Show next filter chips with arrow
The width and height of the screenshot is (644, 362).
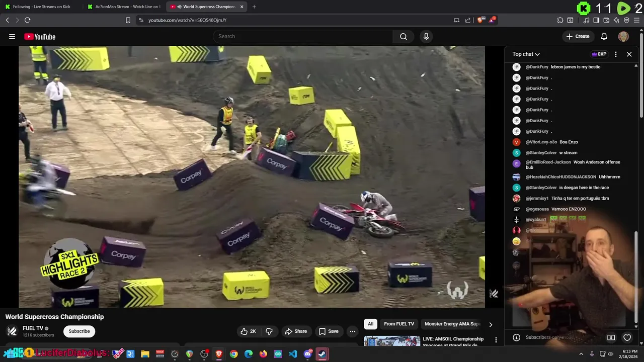491,325
